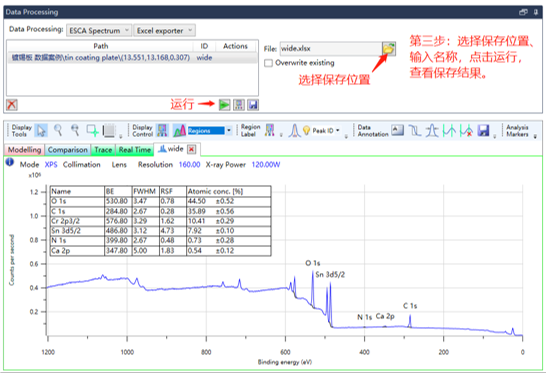
Task: Open folder icon to choose save location
Action: pos(388,48)
